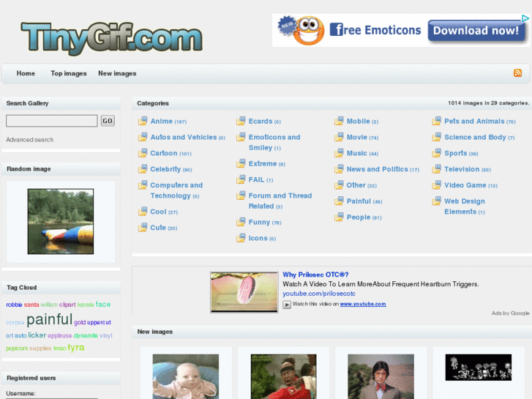The width and height of the screenshot is (532, 399).
Task: Click folder icon beside Video Game
Action: click(x=437, y=184)
